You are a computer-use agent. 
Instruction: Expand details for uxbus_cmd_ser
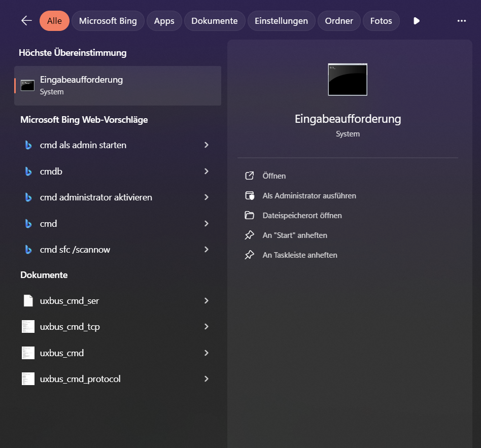207,301
